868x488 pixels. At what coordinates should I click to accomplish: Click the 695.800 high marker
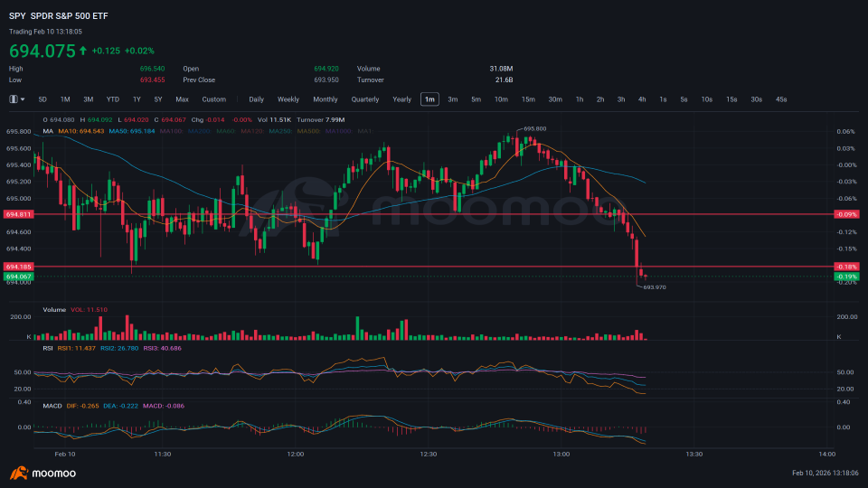[534, 129]
